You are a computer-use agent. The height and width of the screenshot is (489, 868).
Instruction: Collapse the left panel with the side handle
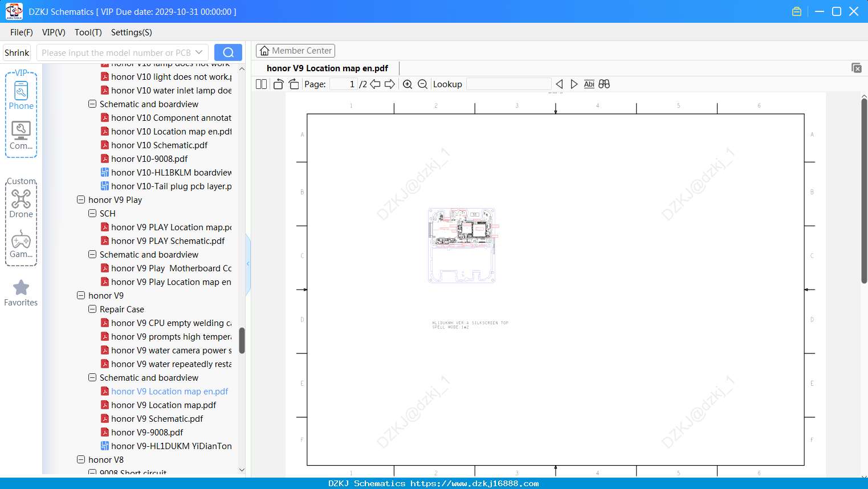click(248, 264)
